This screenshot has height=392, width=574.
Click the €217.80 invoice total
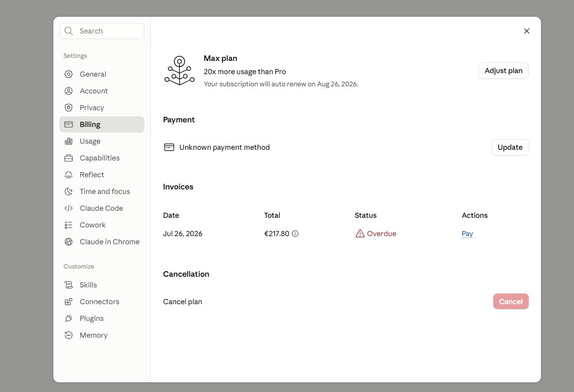pos(277,234)
